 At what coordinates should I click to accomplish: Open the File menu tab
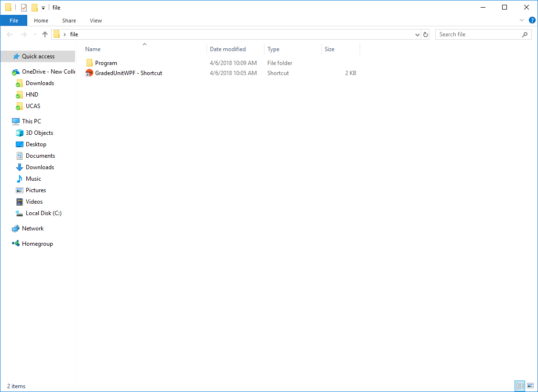pyautogui.click(x=14, y=21)
